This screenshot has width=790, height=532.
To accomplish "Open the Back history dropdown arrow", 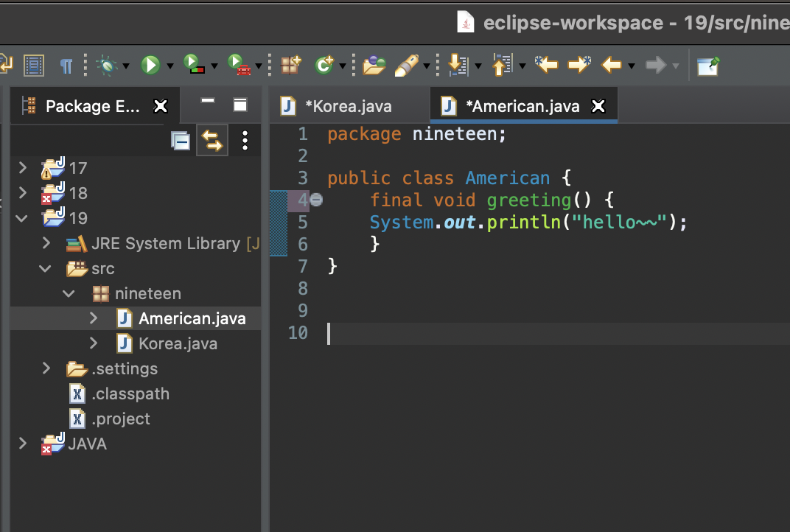I will [x=632, y=66].
